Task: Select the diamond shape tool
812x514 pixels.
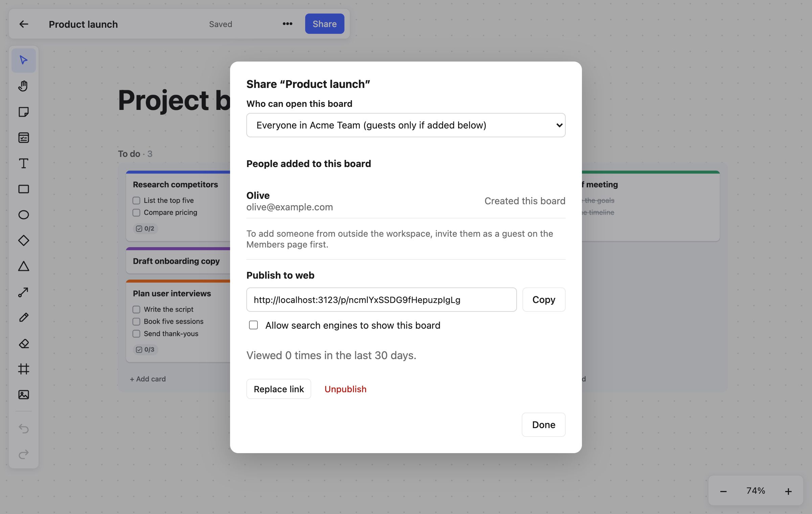Action: point(23,240)
